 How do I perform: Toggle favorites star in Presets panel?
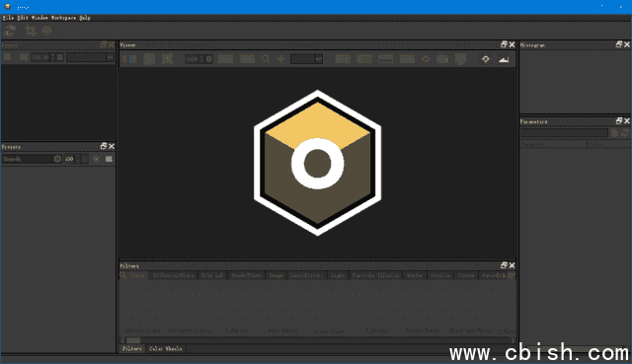pos(96,159)
